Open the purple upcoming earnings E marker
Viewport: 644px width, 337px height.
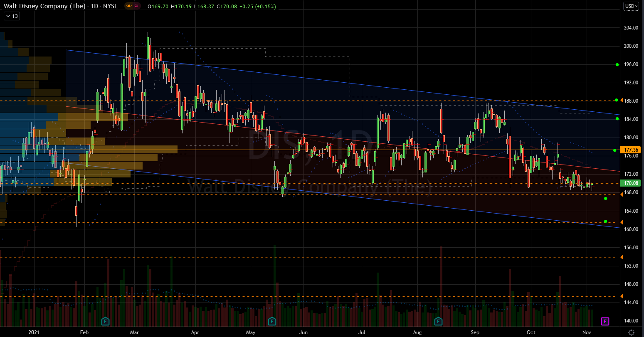pos(605,321)
